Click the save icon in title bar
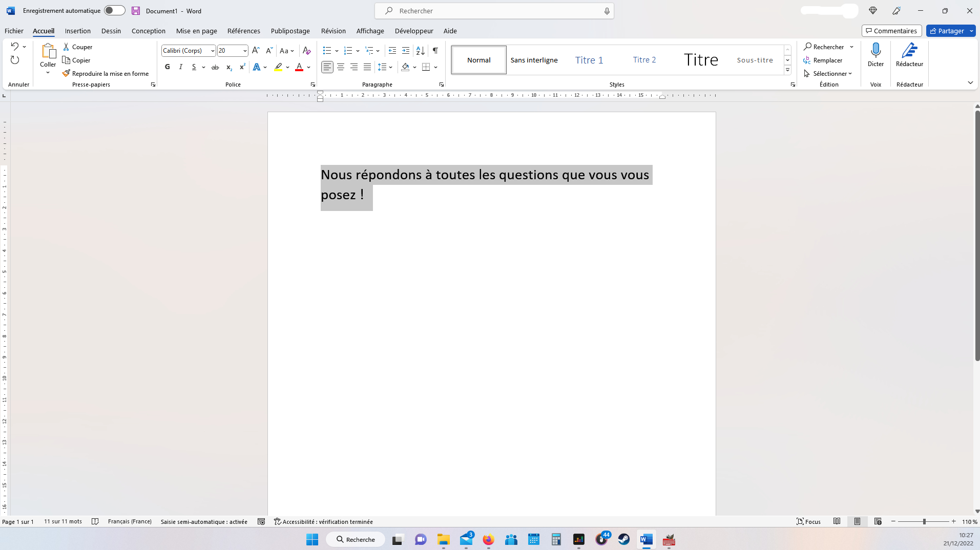 point(136,11)
